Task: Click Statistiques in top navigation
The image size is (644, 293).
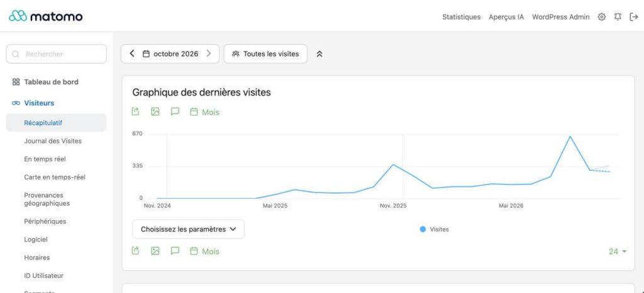Action: click(461, 17)
